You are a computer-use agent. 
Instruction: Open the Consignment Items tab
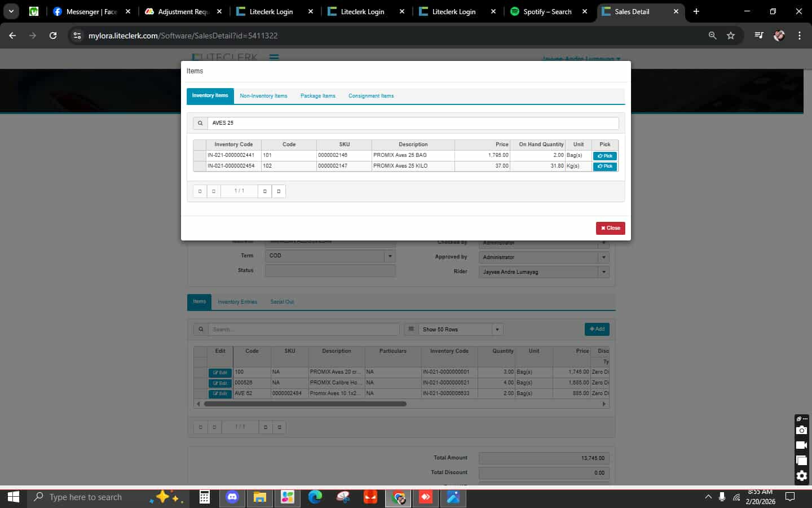(371, 96)
